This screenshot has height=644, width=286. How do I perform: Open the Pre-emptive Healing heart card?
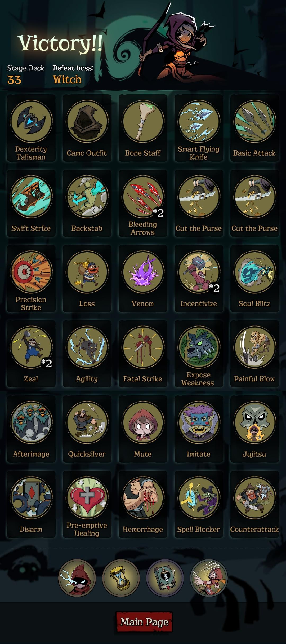[87, 504]
